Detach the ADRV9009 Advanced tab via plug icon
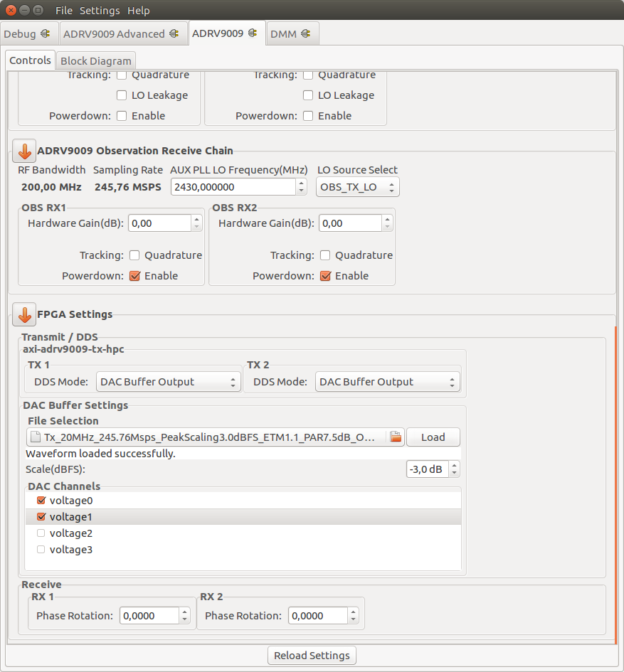This screenshot has height=672, width=624. [x=176, y=33]
